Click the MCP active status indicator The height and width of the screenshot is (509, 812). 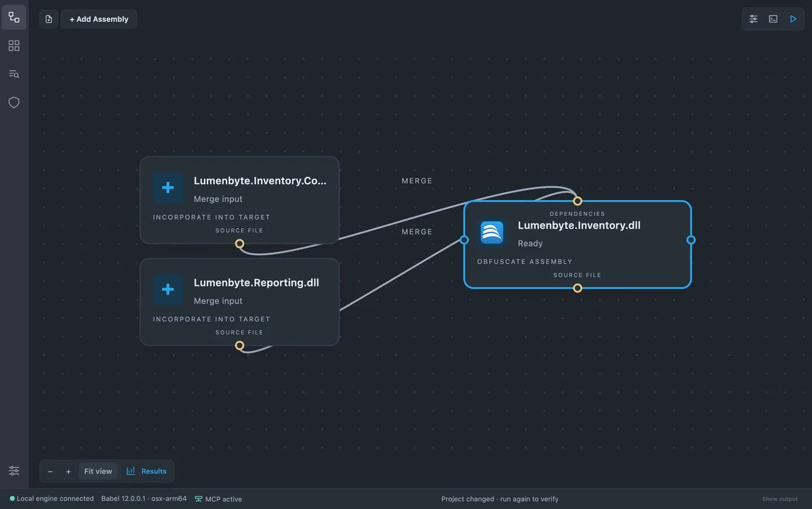218,499
